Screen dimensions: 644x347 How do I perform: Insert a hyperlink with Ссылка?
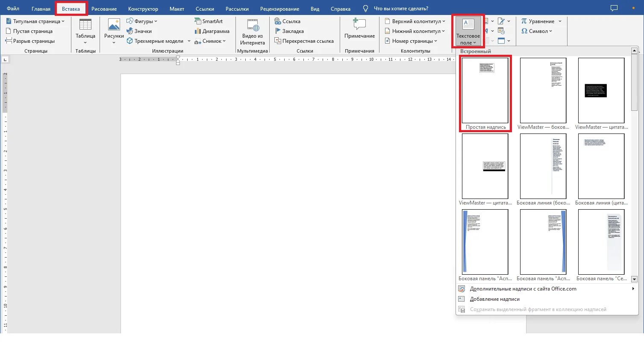click(x=287, y=21)
